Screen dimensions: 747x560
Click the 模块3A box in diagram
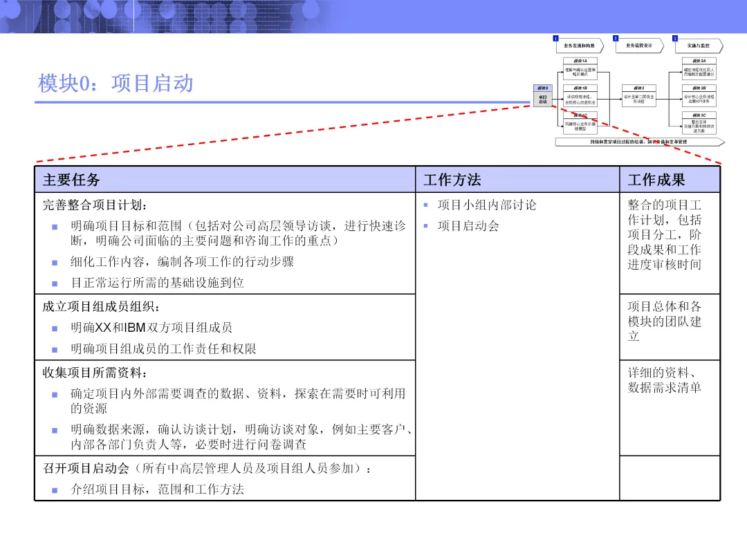(x=699, y=68)
